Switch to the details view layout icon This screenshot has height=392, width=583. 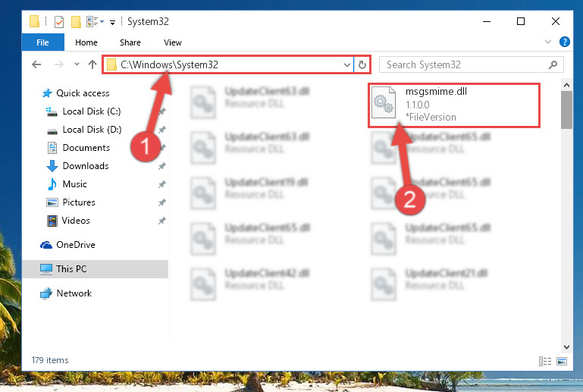544,361
